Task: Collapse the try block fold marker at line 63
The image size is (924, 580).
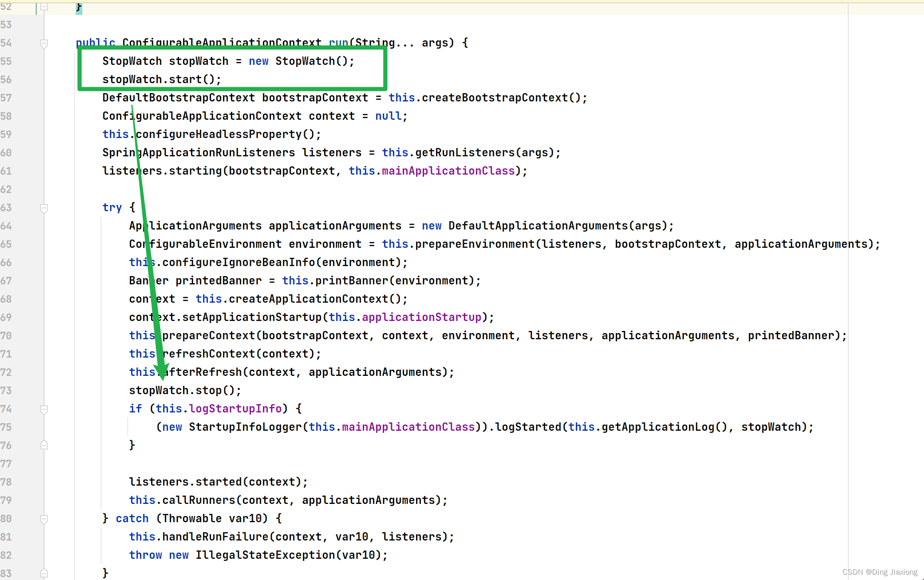Action: click(44, 208)
